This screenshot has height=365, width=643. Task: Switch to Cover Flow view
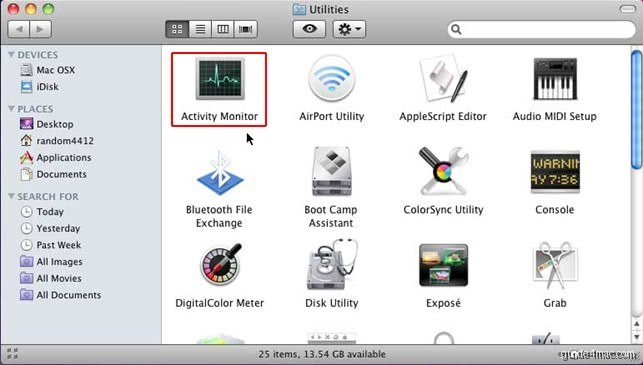(246, 29)
